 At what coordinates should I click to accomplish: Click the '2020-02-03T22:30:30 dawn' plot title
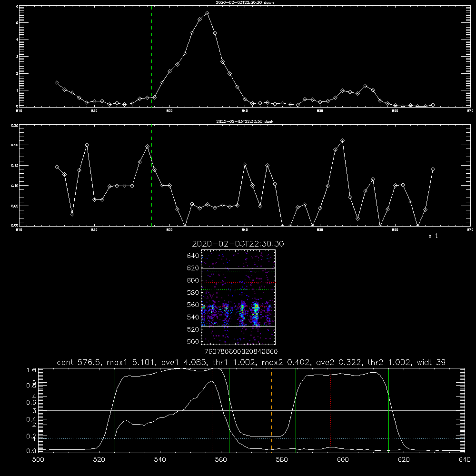(245, 2)
